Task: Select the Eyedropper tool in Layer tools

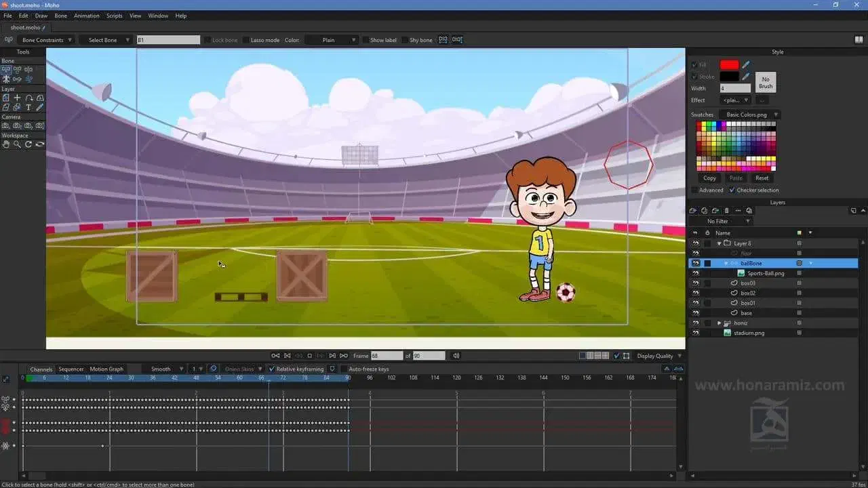Action: [40, 107]
